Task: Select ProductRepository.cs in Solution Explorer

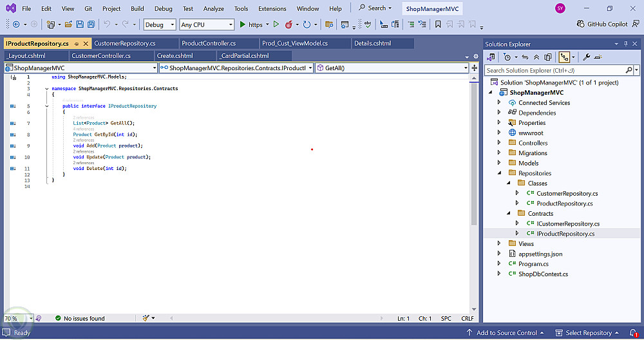Action: tap(564, 203)
